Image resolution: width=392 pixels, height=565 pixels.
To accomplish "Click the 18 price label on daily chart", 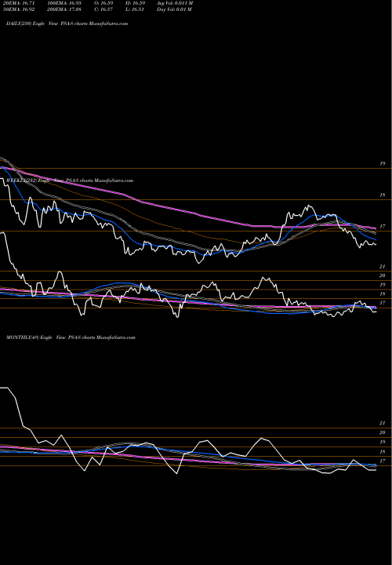I will [383, 195].
